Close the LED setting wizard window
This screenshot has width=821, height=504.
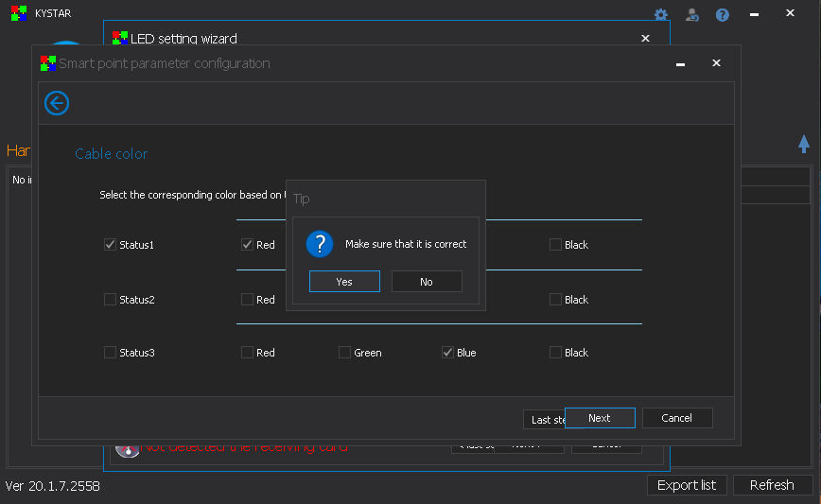click(x=645, y=39)
